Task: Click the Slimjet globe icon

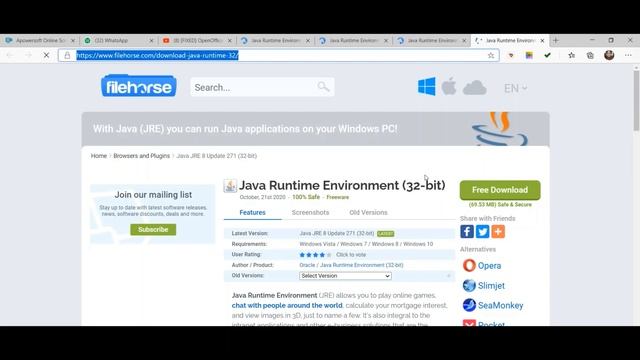Action: click(x=469, y=285)
